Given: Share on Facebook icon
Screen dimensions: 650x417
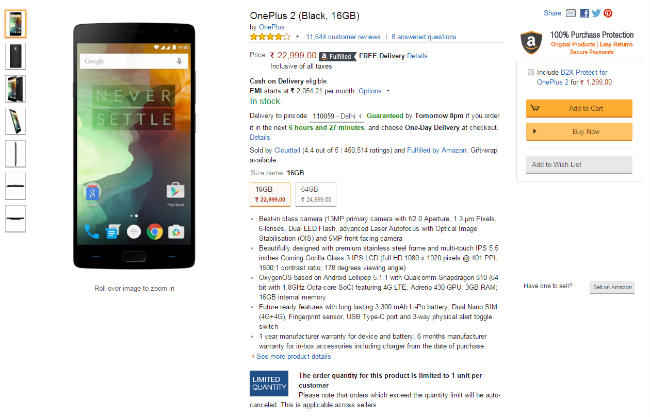Looking at the screenshot, I should pyautogui.click(x=584, y=13).
